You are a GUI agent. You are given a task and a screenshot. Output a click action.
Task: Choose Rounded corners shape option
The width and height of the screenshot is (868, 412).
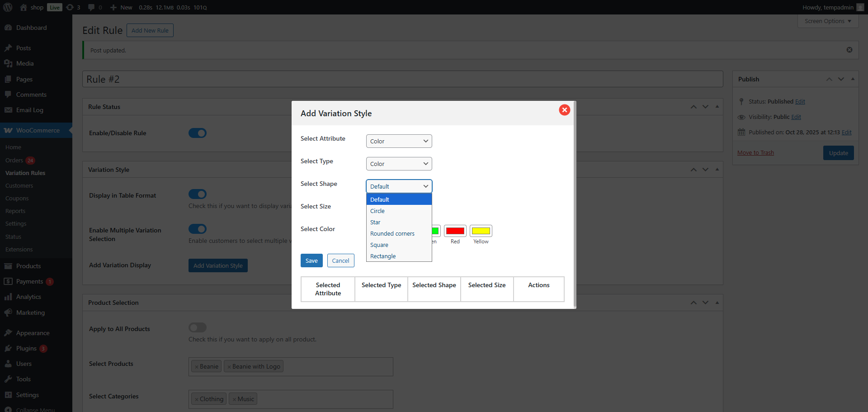392,234
